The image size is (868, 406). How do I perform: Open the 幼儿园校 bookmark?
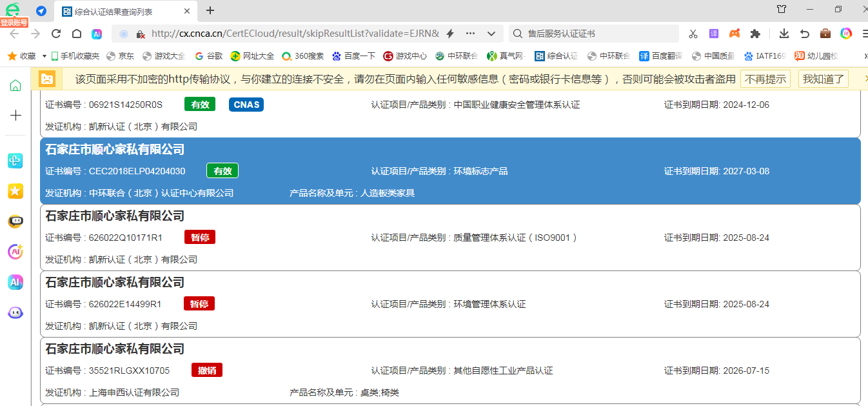[x=816, y=56]
